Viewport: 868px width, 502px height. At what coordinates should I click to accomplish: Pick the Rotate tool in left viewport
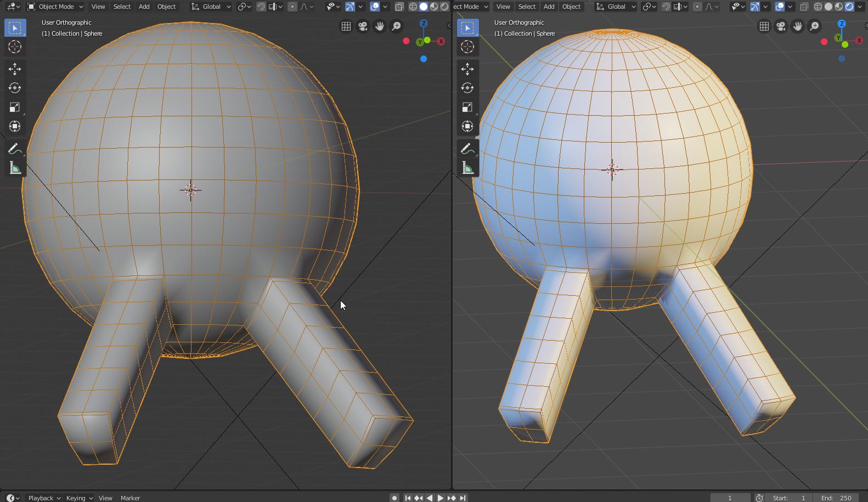(15, 88)
